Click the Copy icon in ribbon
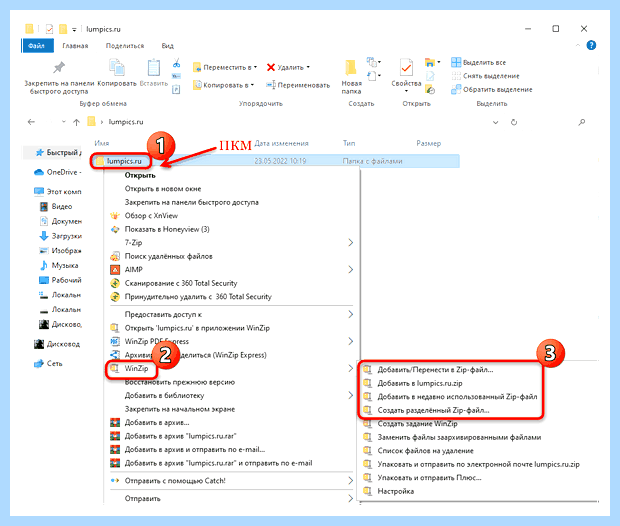Viewport: 620px width, 526px height. click(x=117, y=67)
